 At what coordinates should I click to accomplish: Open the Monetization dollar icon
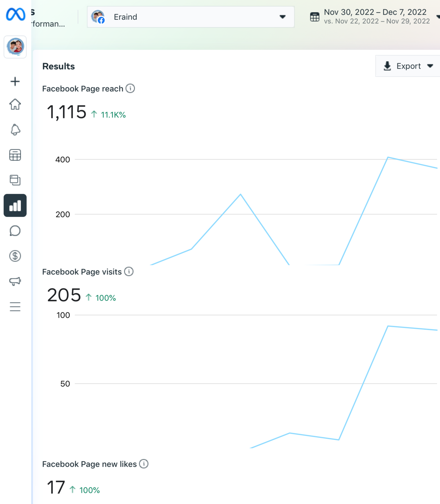point(15,256)
